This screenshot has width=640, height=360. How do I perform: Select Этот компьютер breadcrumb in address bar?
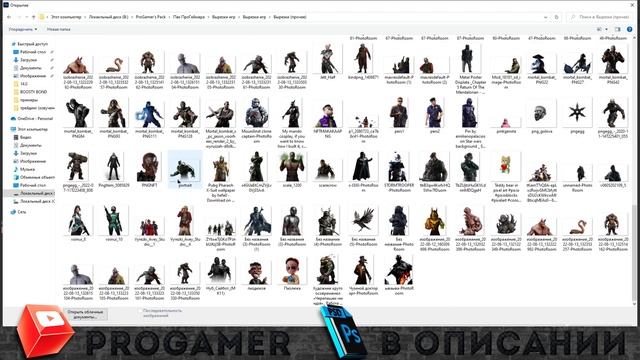[66, 17]
